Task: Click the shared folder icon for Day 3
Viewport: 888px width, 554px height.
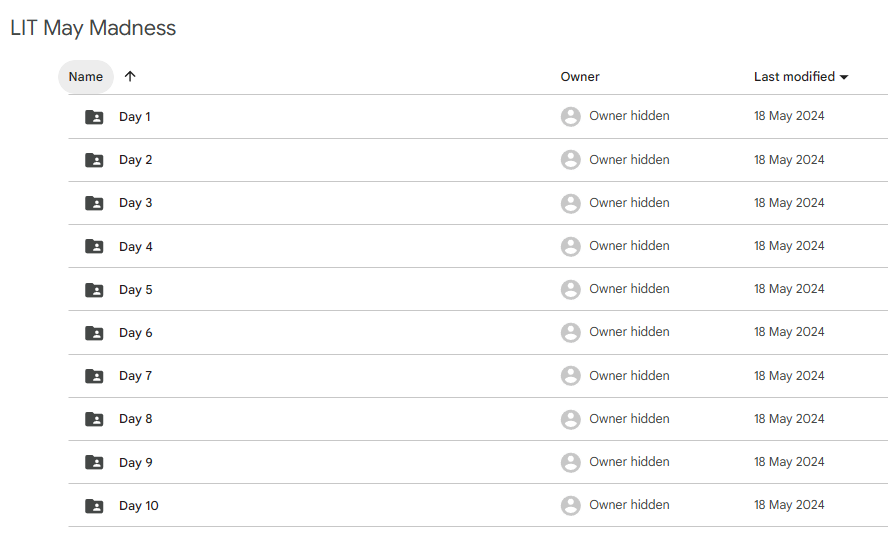Action: [94, 203]
